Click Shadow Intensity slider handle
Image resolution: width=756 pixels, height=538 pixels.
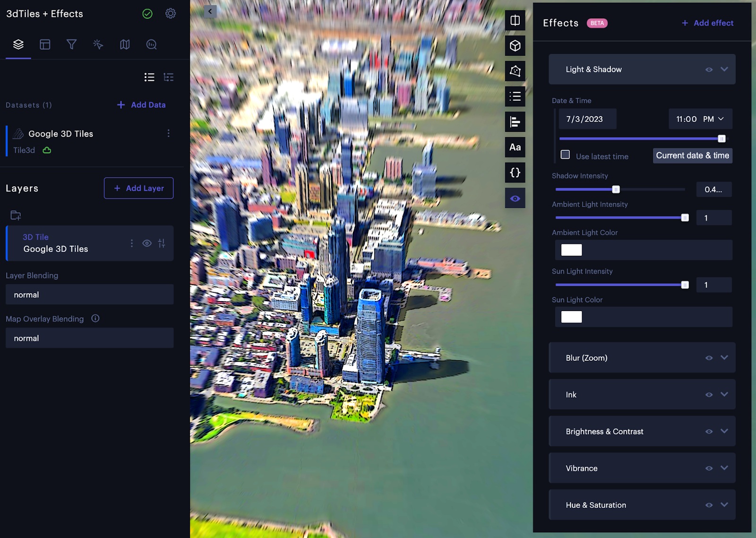point(616,190)
